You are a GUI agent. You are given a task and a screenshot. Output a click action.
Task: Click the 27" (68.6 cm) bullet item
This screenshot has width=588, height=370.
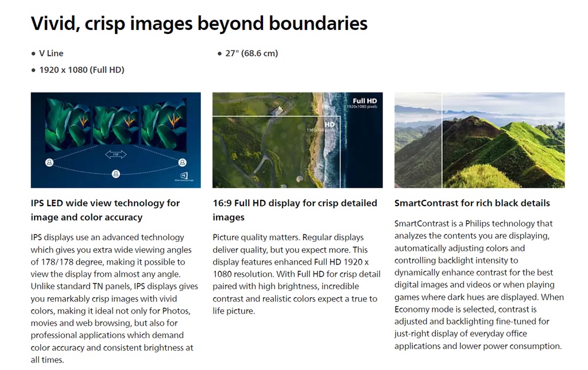pyautogui.click(x=252, y=53)
